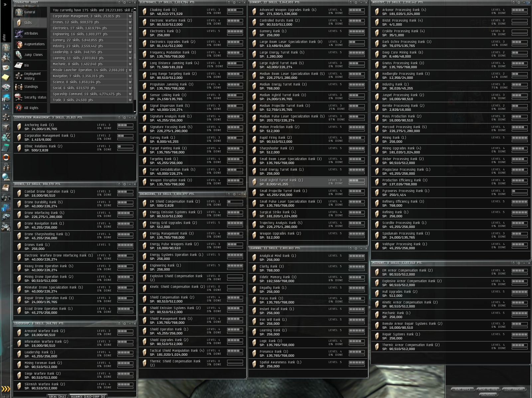
Task: Expand the sidebar with the top arrows button
Action: pos(5,4)
